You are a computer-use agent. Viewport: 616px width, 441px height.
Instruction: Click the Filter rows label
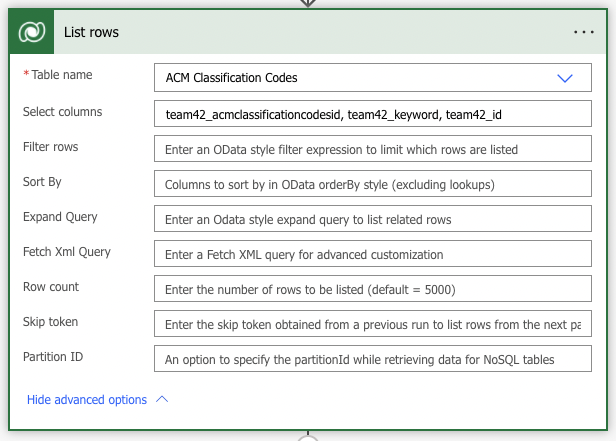[51, 146]
